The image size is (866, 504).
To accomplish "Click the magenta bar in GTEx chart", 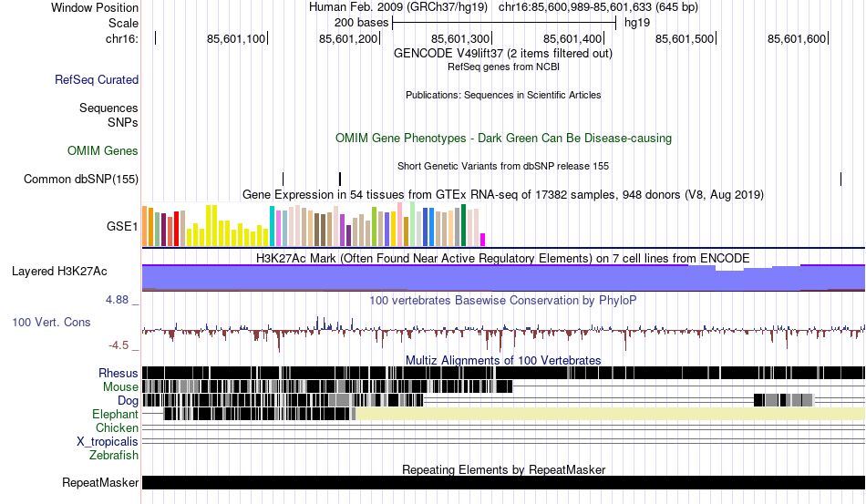I will coord(483,240).
